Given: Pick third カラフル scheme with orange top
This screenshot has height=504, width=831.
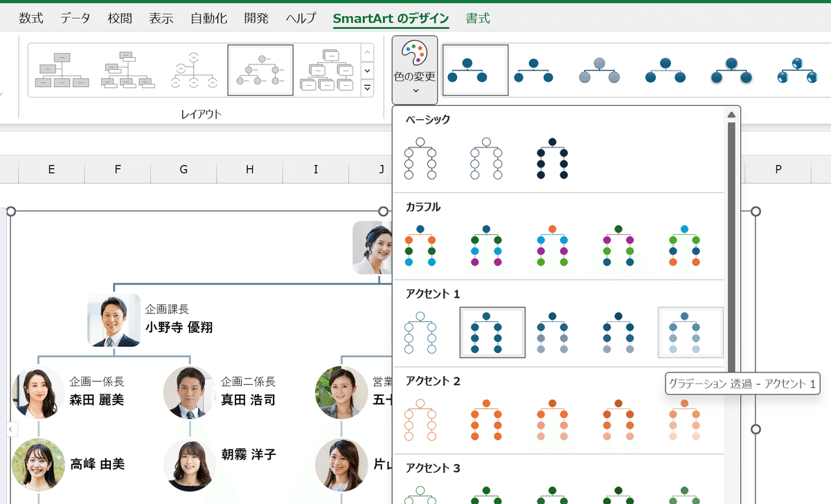Looking at the screenshot, I should (x=552, y=246).
